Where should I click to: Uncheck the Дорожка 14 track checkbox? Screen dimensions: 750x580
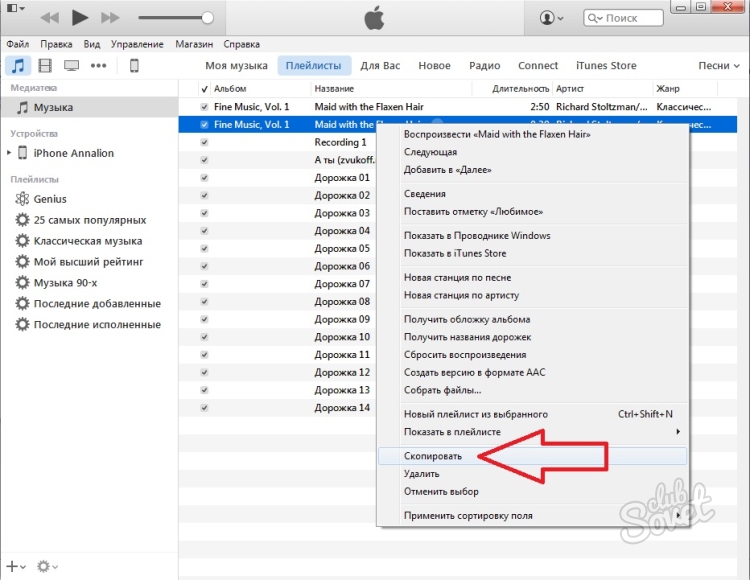[x=205, y=408]
